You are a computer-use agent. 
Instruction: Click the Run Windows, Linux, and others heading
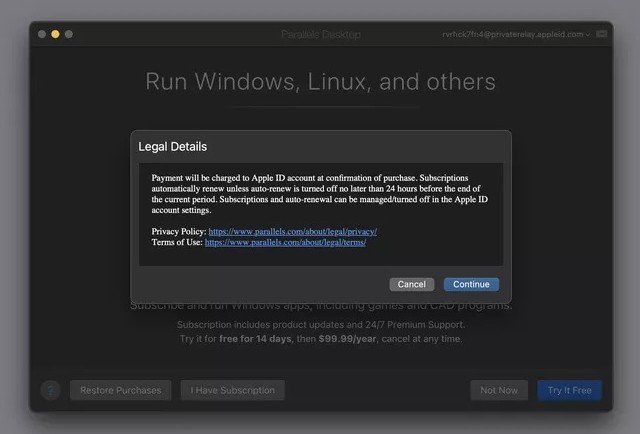(x=320, y=81)
